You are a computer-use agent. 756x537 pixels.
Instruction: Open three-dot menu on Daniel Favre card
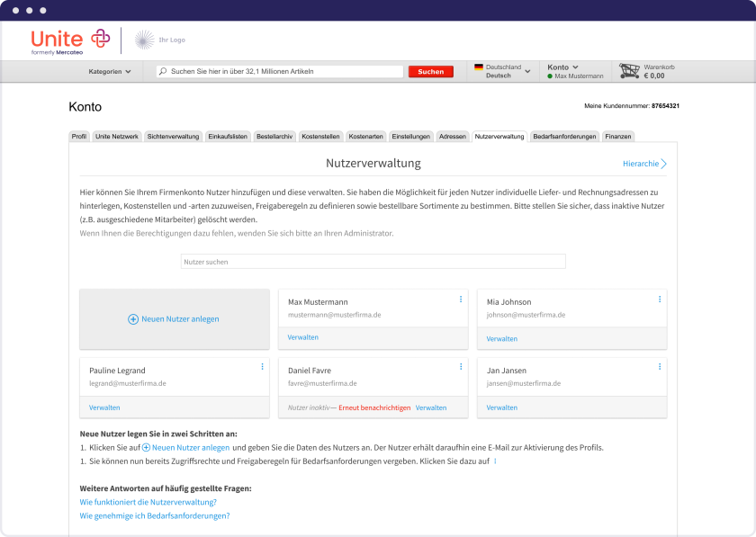[461, 367]
